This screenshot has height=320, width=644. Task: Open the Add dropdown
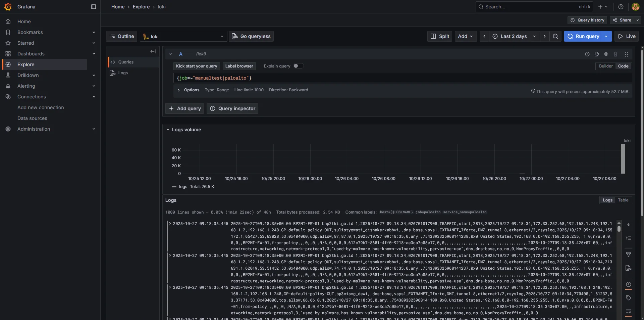click(466, 36)
